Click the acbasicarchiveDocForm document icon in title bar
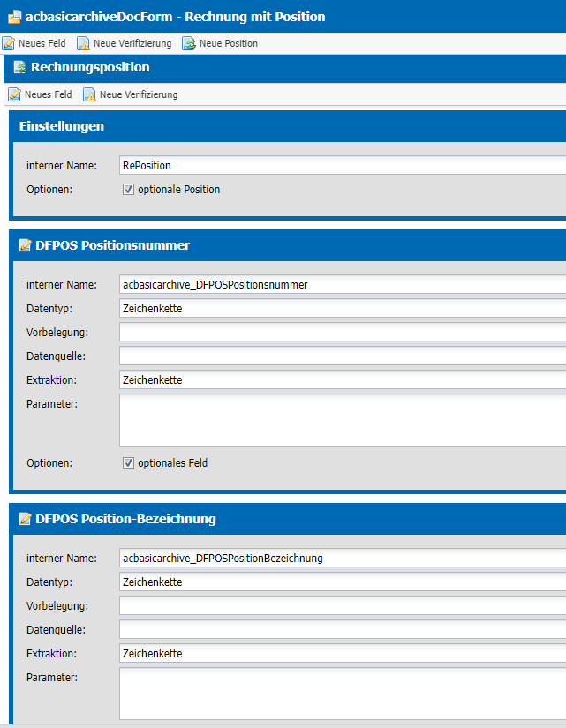This screenshot has width=566, height=728. point(14,16)
